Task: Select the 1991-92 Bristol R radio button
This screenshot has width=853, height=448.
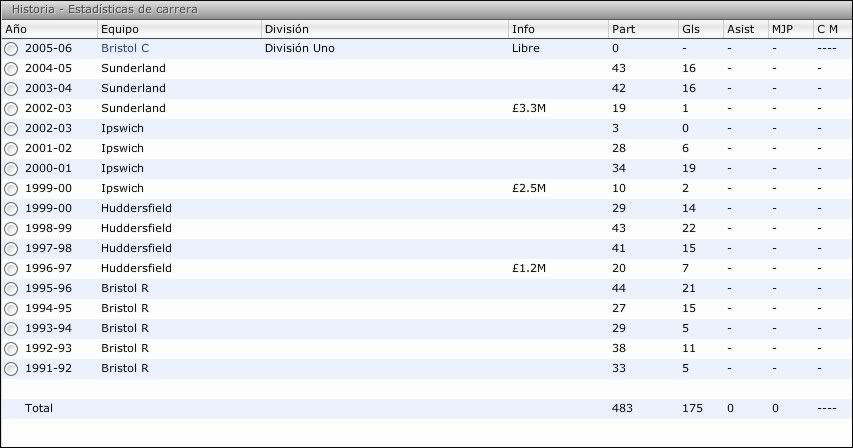Action: coord(11,369)
